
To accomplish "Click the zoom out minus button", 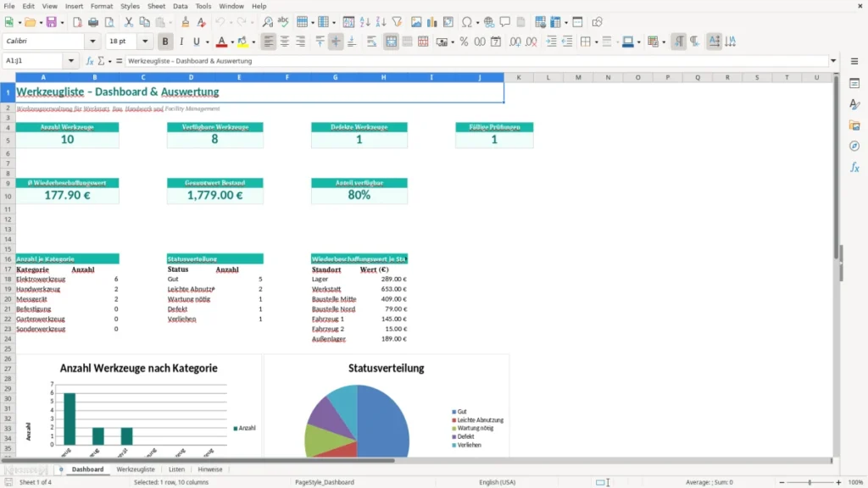I will click(782, 482).
